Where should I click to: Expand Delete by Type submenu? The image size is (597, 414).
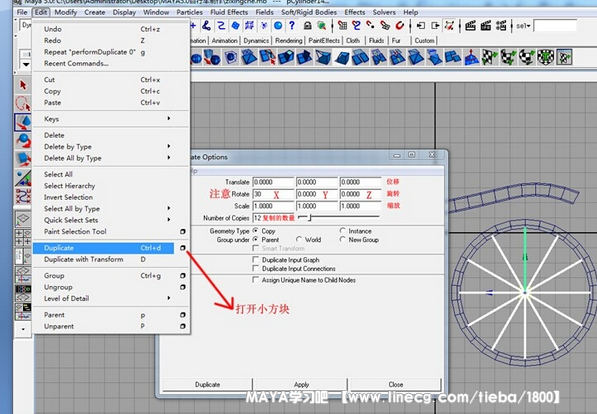tap(169, 146)
